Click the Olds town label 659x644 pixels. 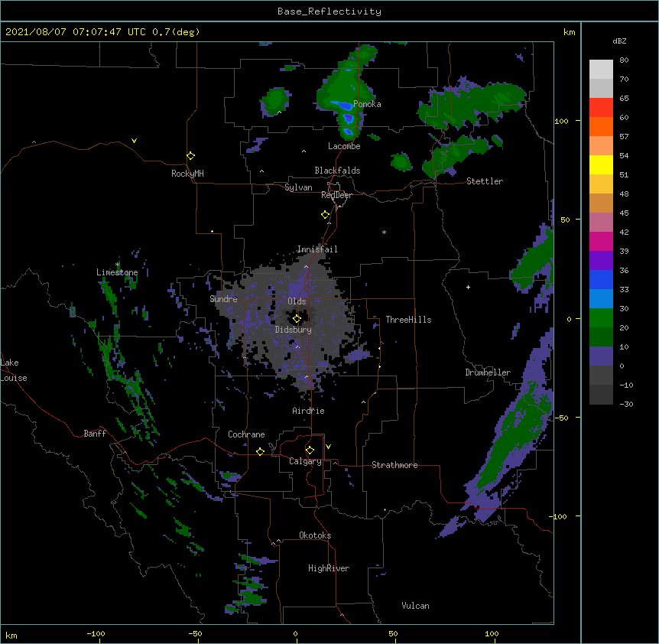pos(297,301)
